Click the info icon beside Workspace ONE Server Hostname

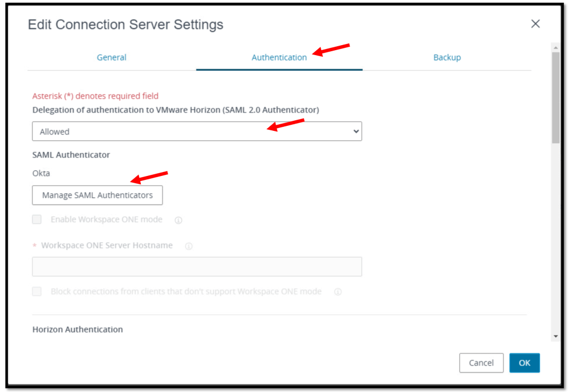pyautogui.click(x=189, y=246)
